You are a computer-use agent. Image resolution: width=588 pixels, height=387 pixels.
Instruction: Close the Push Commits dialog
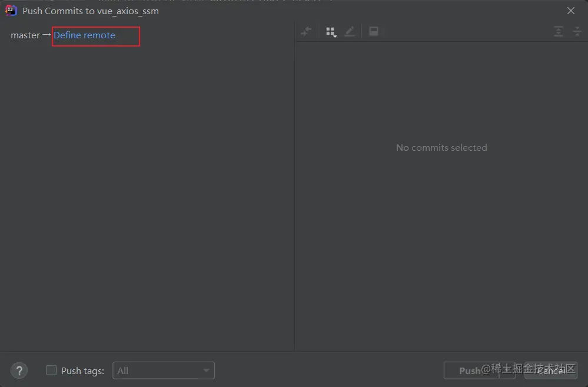click(571, 11)
